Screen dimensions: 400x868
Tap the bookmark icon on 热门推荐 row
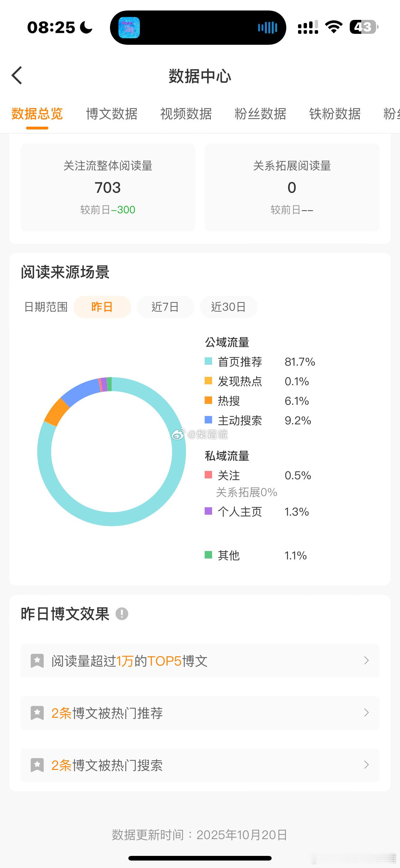tap(38, 713)
